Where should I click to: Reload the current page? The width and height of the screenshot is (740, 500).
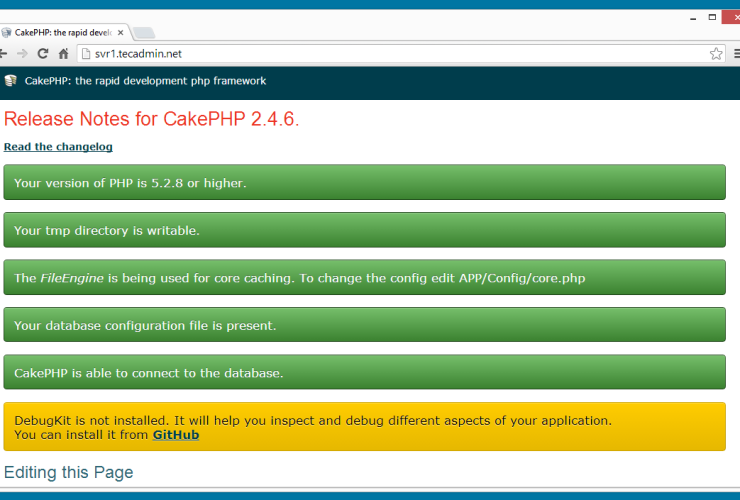click(44, 53)
